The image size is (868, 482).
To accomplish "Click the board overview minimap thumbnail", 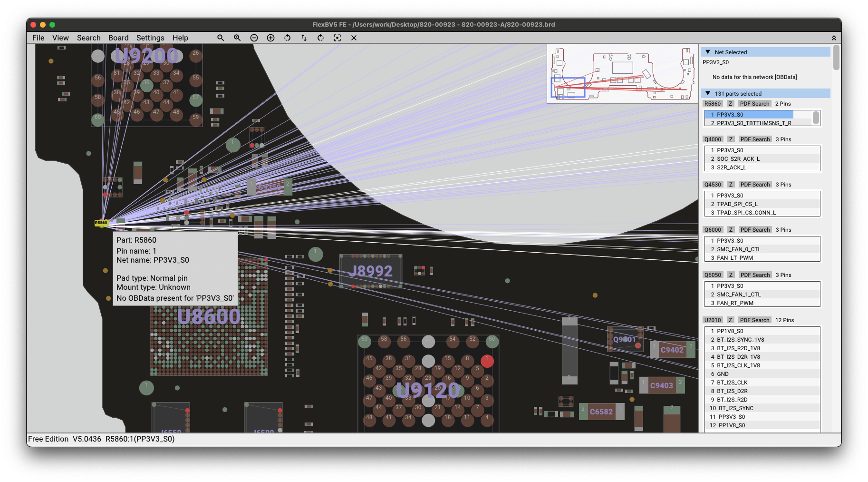I will coord(622,73).
